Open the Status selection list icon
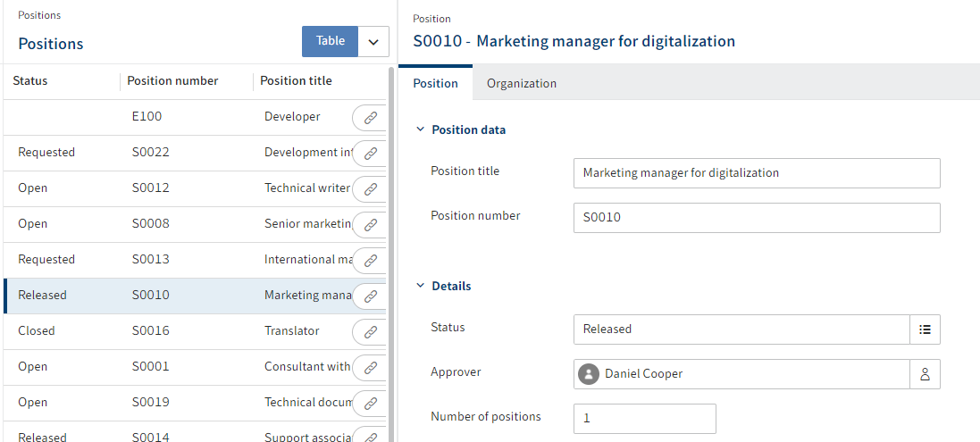The width and height of the screenshot is (980, 442). pos(925,329)
